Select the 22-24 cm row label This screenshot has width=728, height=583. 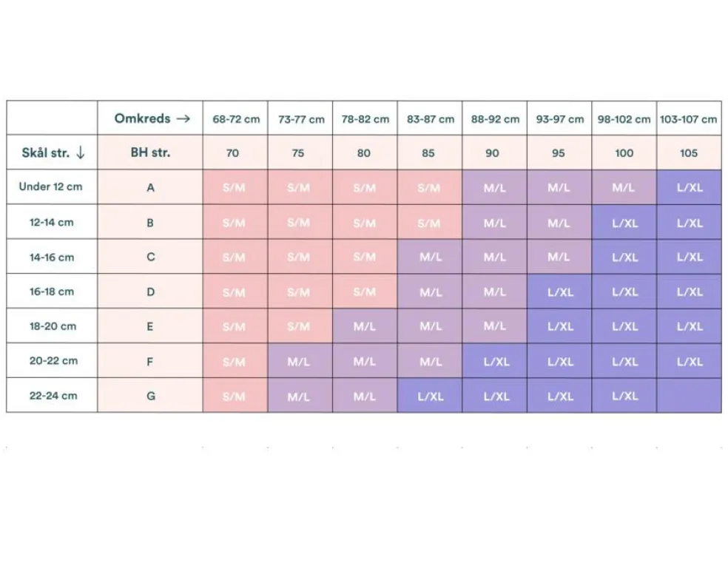[51, 396]
